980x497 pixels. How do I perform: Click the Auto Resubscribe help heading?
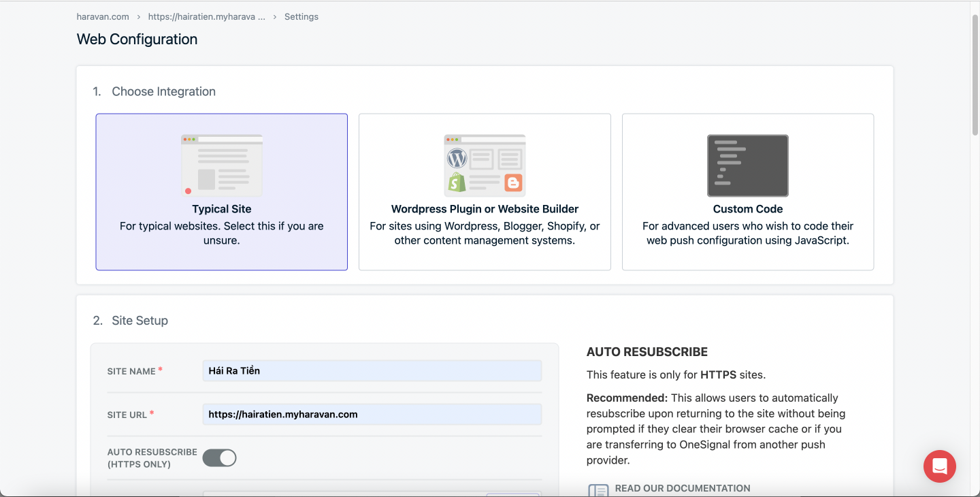pos(647,352)
